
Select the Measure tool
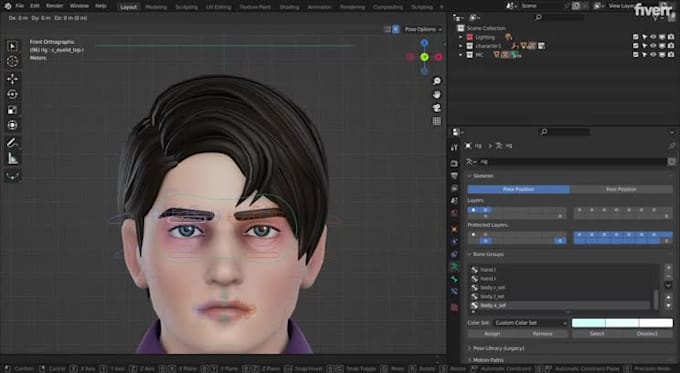pyautogui.click(x=12, y=159)
